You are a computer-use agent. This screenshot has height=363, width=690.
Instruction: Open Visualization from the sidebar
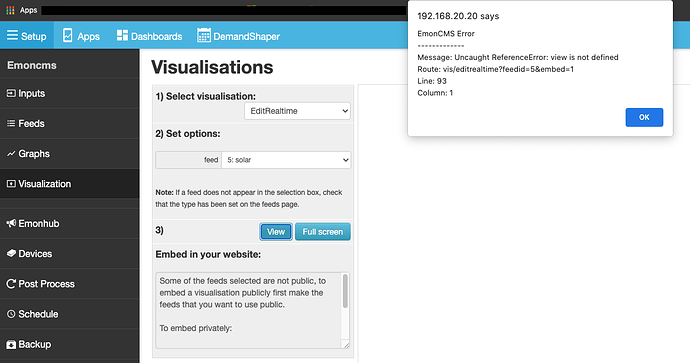pyautogui.click(x=70, y=184)
